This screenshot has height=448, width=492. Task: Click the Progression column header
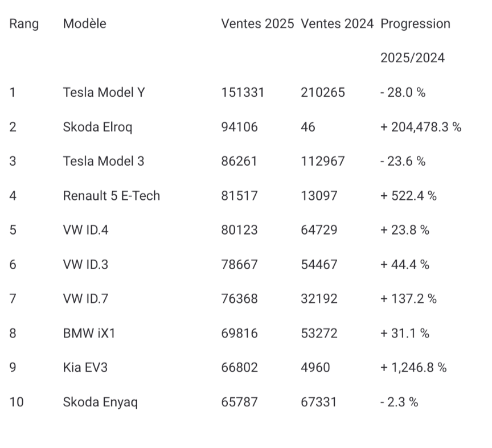point(415,24)
